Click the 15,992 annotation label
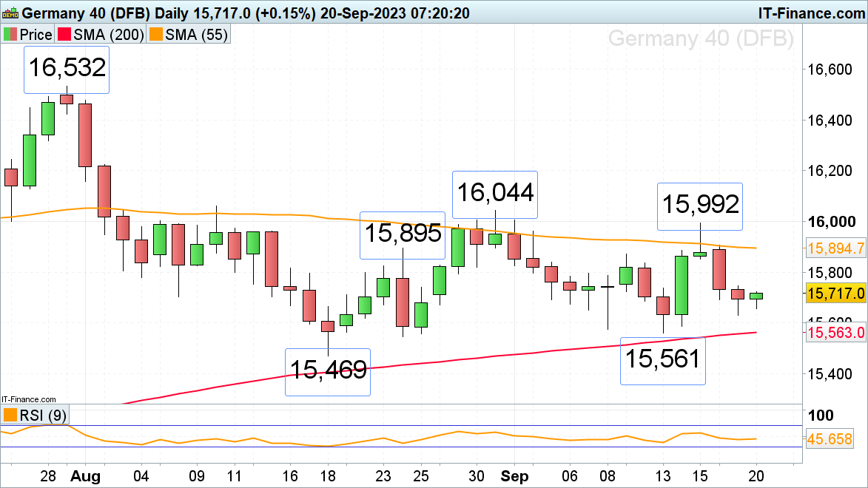The image size is (868, 488). pyautogui.click(x=700, y=206)
